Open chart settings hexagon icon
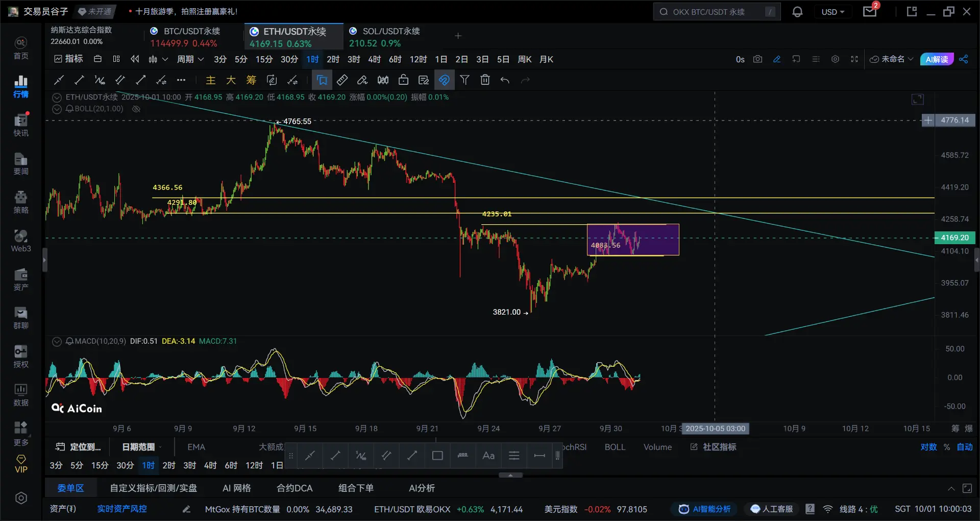The image size is (980, 521). pyautogui.click(x=835, y=59)
